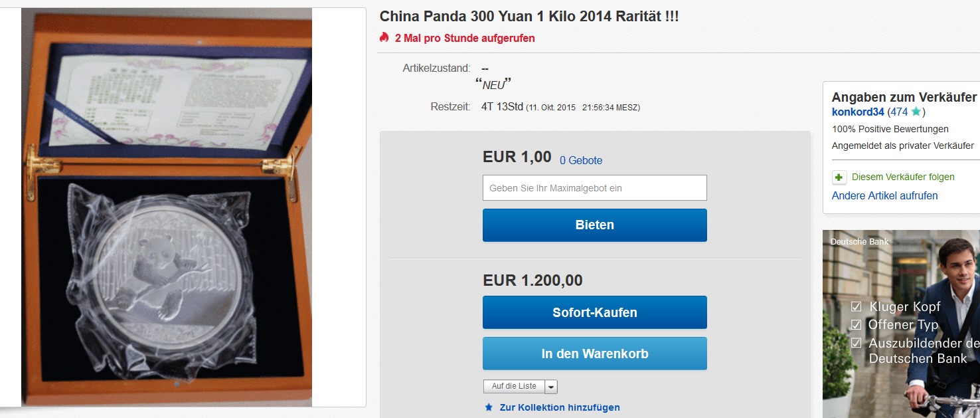Click the Auf die Liste button
This screenshot has width=980, height=418.
pyautogui.click(x=514, y=387)
